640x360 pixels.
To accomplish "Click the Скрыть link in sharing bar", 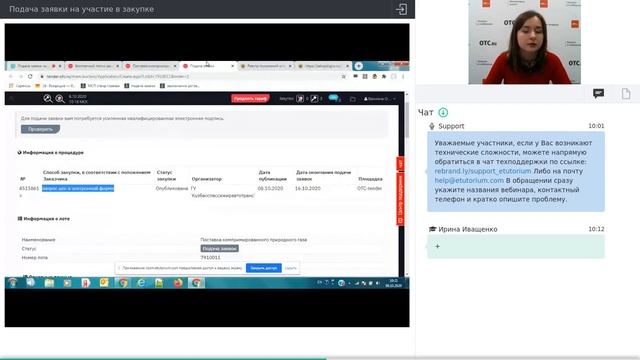I will pos(291,268).
